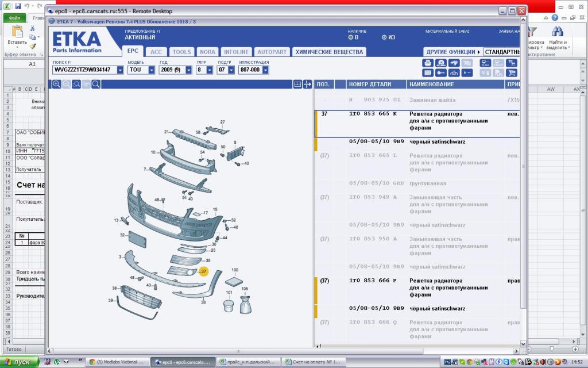This screenshot has width=588, height=368.
Task: Click the Remote Desktop horizontal scroll right arrow
Action: click(516, 351)
